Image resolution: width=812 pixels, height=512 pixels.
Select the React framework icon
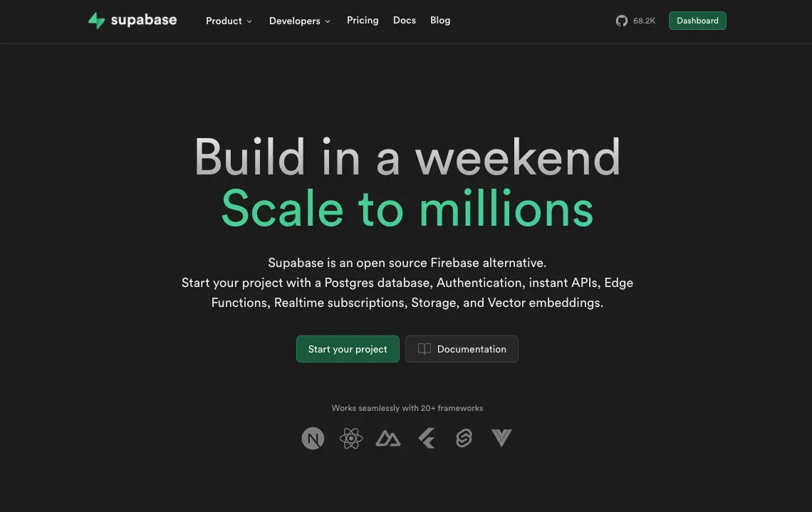pyautogui.click(x=350, y=438)
